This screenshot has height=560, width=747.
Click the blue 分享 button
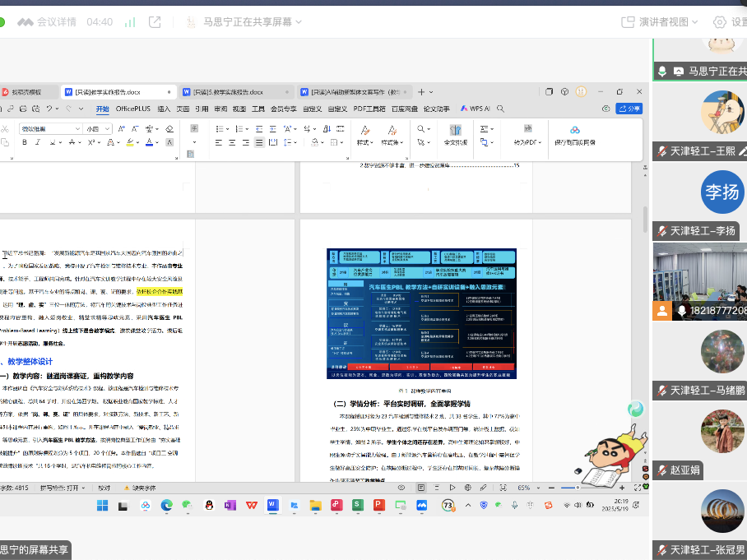pyautogui.click(x=629, y=109)
